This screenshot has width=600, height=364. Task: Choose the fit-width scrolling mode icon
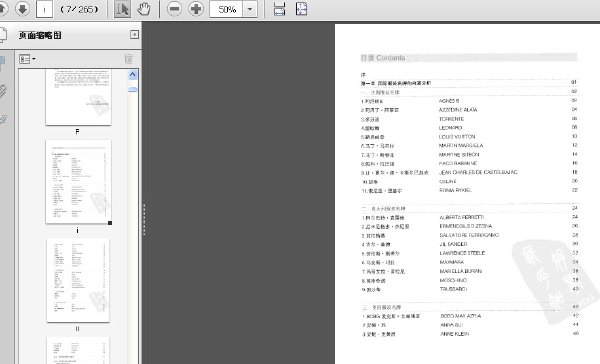click(280, 9)
